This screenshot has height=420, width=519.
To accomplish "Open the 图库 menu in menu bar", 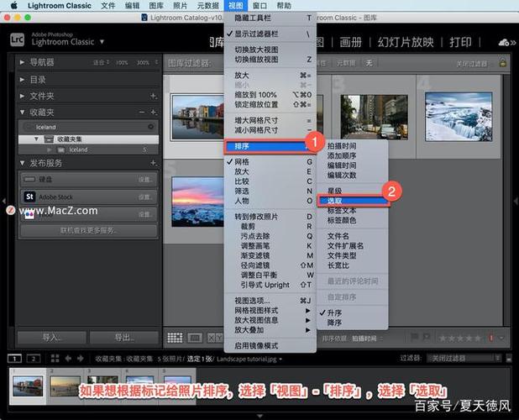I will 156,6.
